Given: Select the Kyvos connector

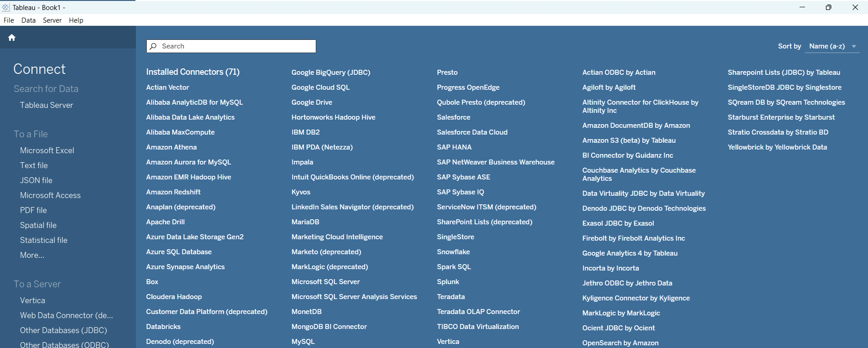Looking at the screenshot, I should pos(301,192).
